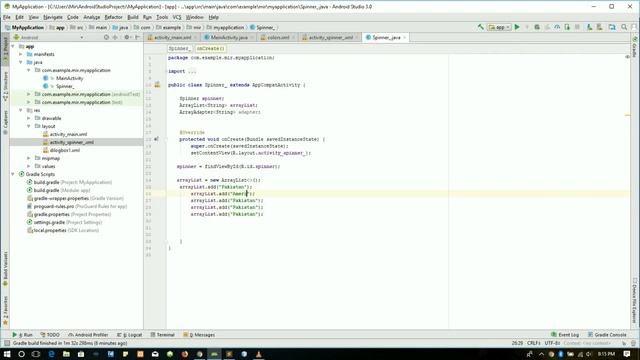
Task: Click the Debug app bug icon
Action: [x=537, y=27]
